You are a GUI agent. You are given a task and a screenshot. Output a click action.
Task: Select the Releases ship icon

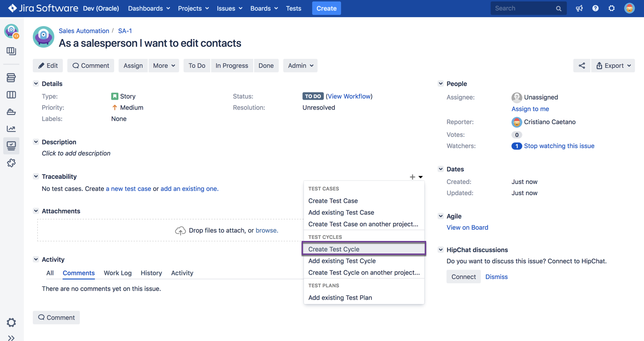pos(11,112)
